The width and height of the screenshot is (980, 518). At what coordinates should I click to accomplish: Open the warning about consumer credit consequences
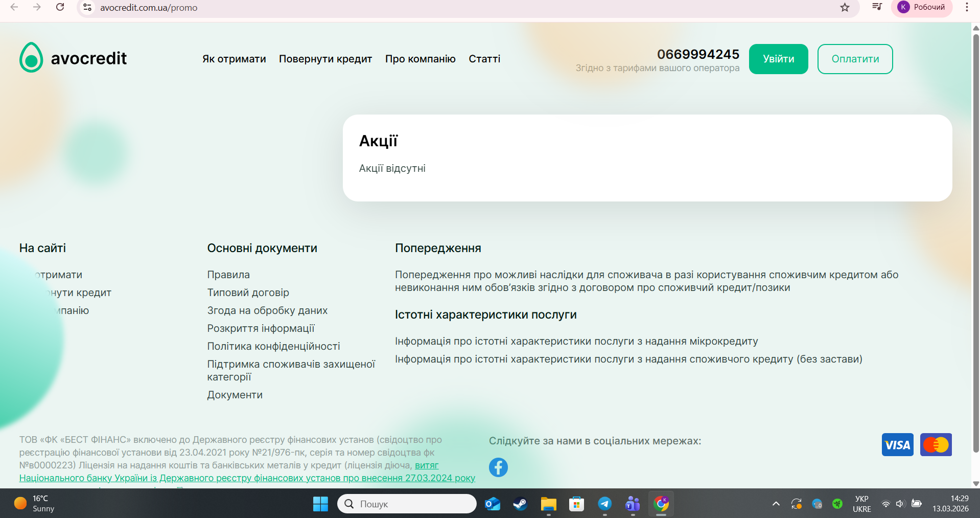pyautogui.click(x=647, y=281)
